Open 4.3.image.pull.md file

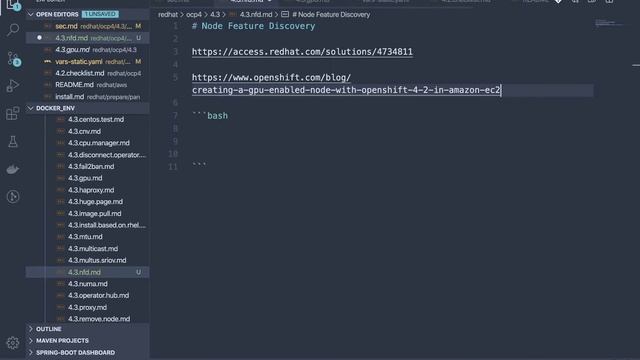click(88, 213)
